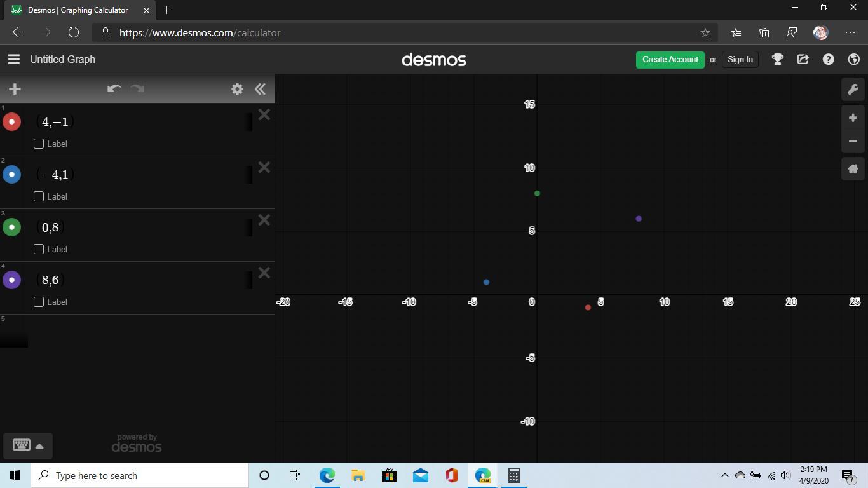868x488 pixels.
Task: Toggle visibility of point (-4,1)
Action: coord(11,174)
